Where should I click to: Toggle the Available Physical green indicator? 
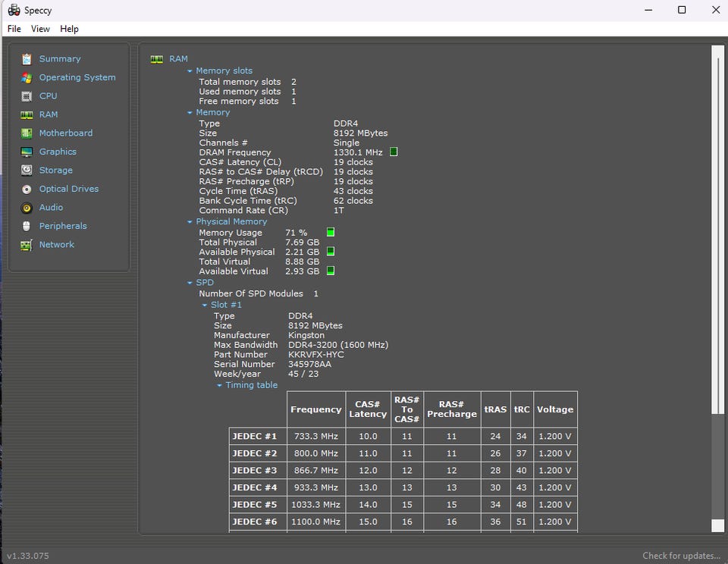click(331, 252)
